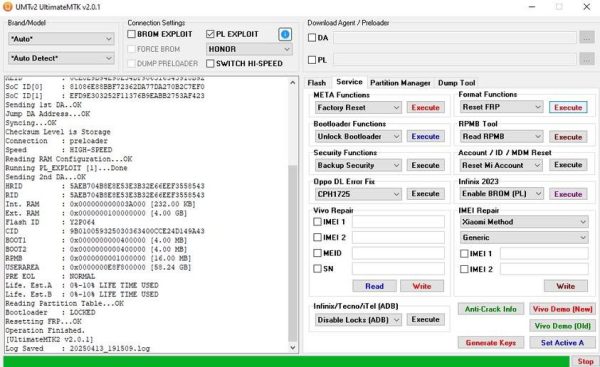Click the Set Active A button
The height and width of the screenshot is (367, 600).
[562, 343]
